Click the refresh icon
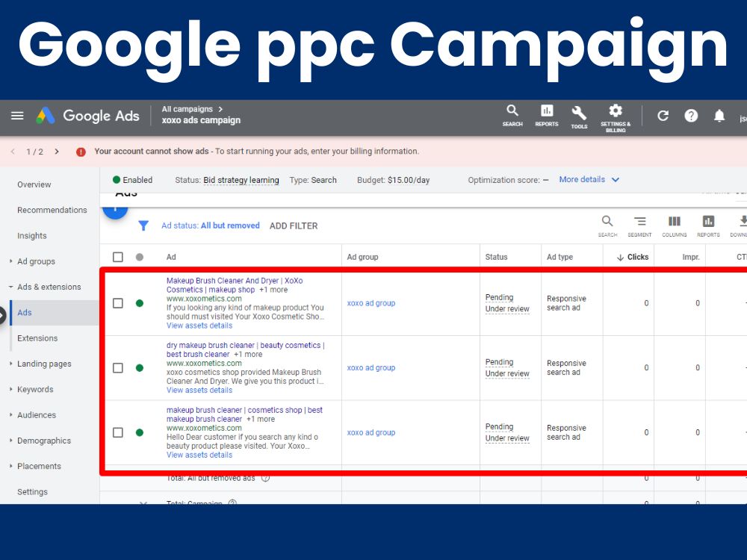The image size is (747, 560). [x=663, y=116]
